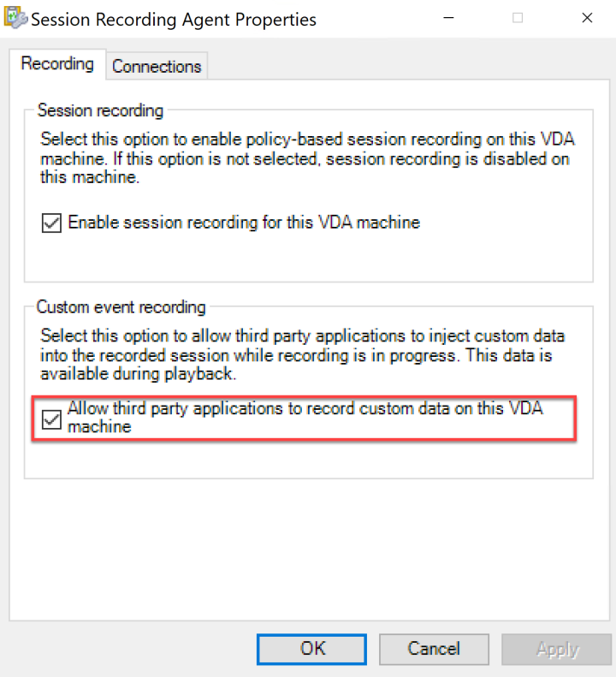The width and height of the screenshot is (616, 677).
Task: Close the Agent Properties dialog
Action: pos(585,18)
